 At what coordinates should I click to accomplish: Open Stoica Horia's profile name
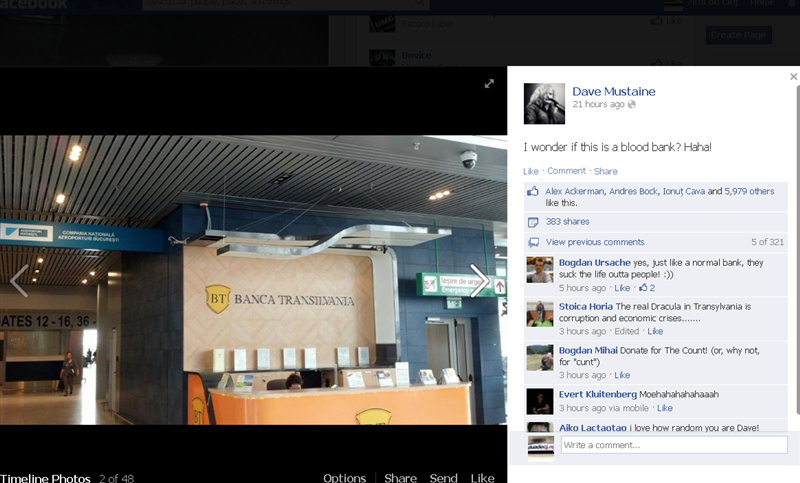pos(586,306)
